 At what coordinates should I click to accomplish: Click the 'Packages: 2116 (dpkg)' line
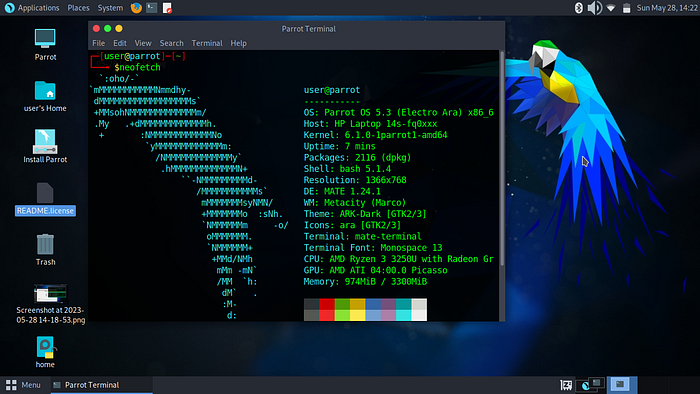coord(357,158)
